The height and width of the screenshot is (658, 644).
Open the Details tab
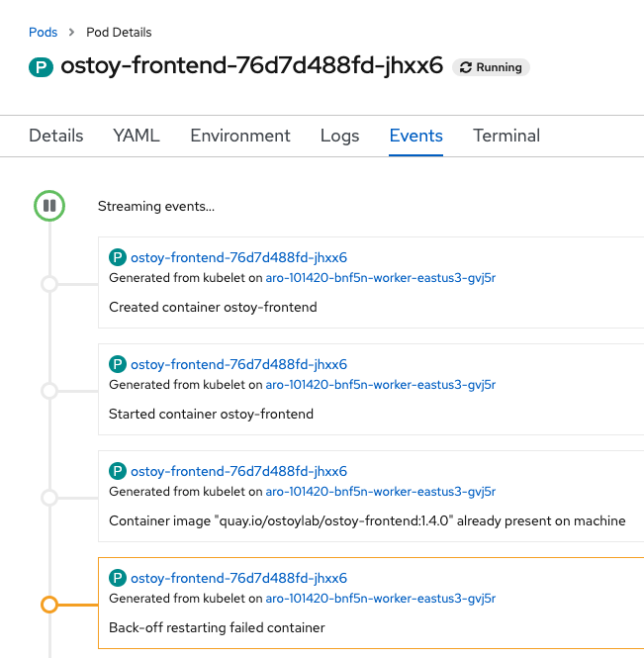coord(55,136)
